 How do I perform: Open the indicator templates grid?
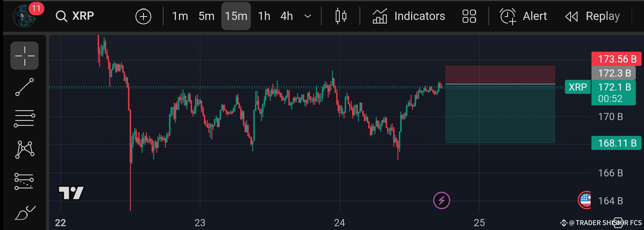point(469,16)
